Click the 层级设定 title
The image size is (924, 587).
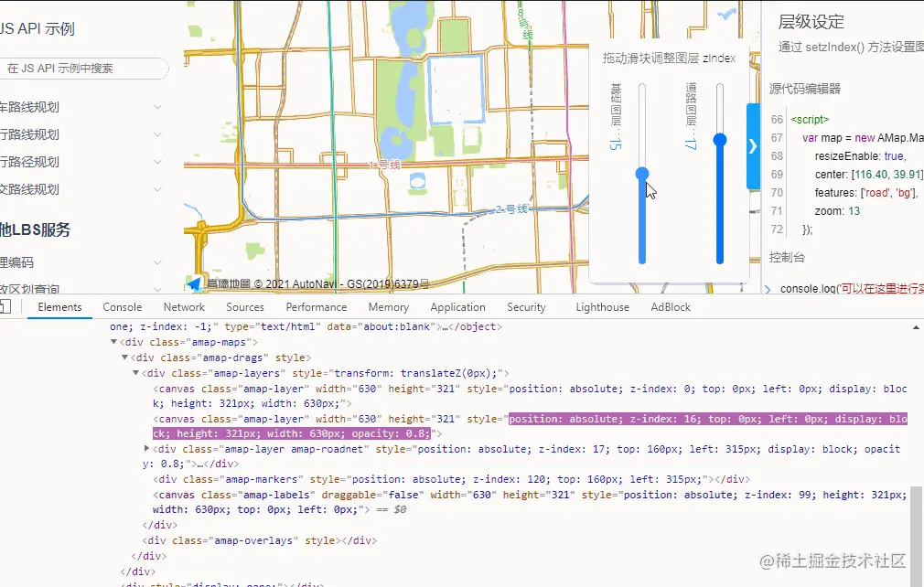point(811,22)
